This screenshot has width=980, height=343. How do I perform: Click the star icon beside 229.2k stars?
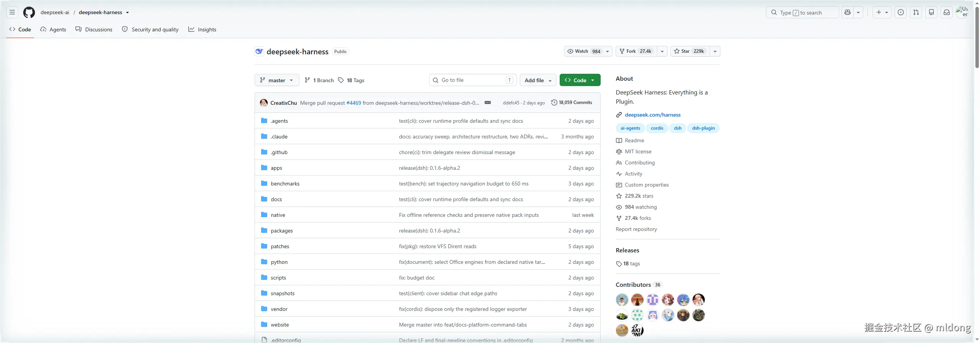[x=619, y=196]
